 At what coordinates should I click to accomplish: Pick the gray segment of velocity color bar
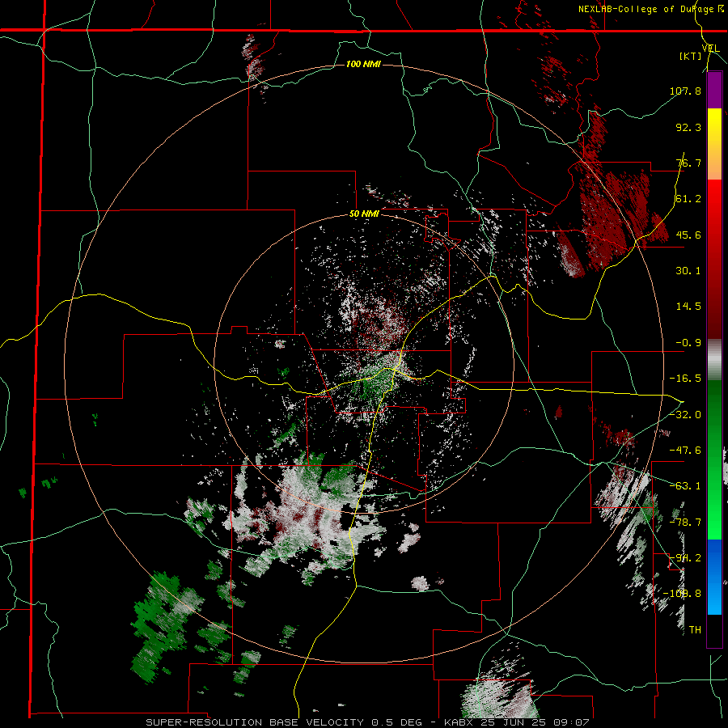714,360
